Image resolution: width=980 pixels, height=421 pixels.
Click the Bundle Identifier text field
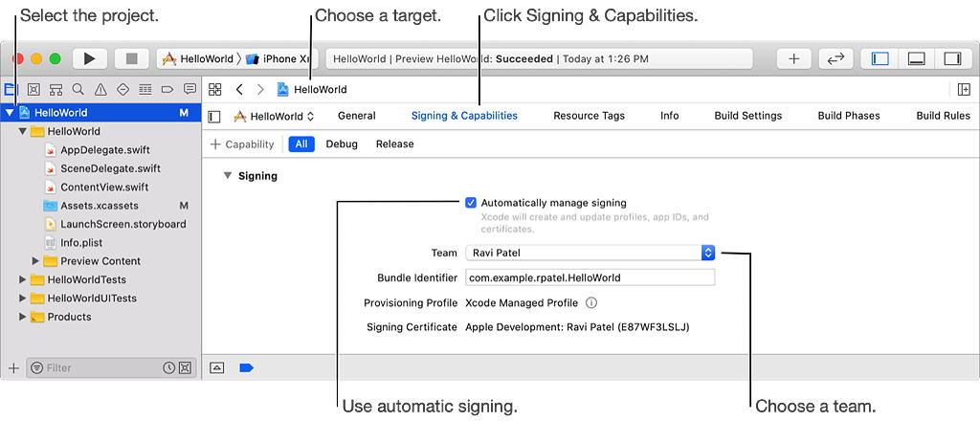pyautogui.click(x=590, y=277)
